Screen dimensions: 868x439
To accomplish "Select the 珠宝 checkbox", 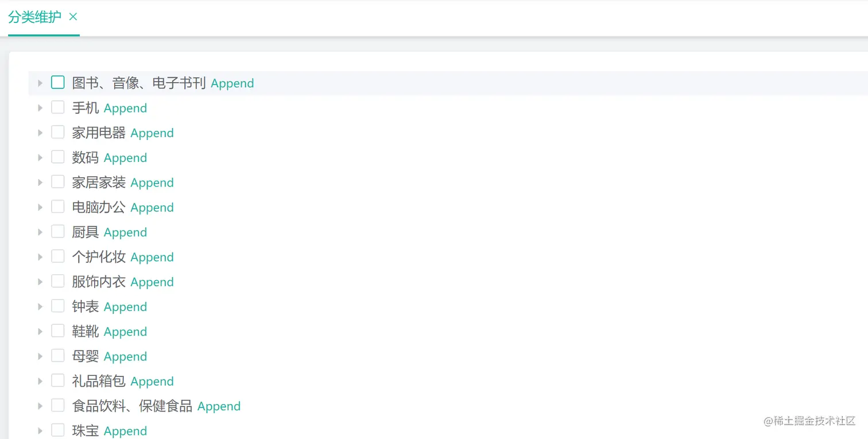I will [58, 430].
